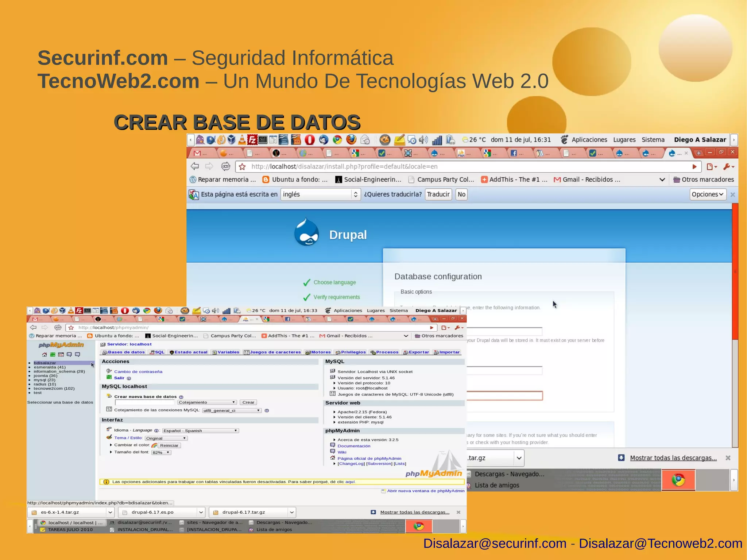This screenshot has width=747, height=560.
Task: Open the inglés language selector in translate bar
Action: (x=321, y=194)
